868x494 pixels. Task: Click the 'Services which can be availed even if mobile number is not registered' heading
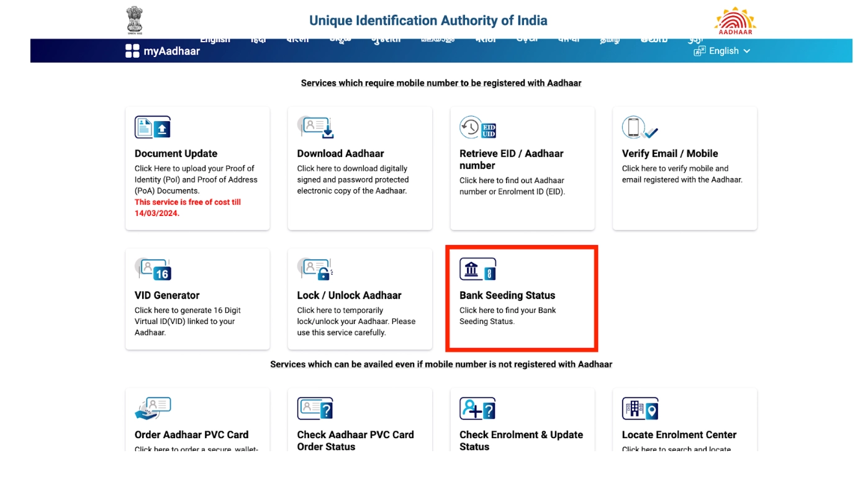point(441,364)
